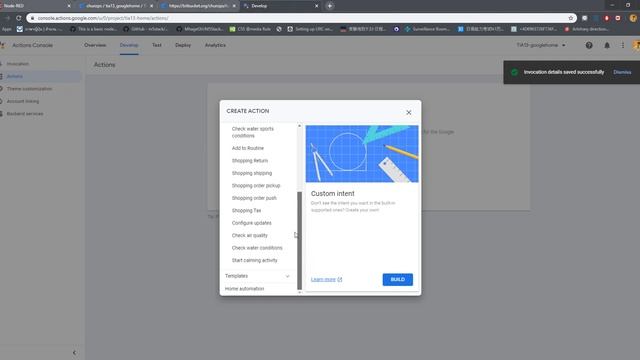640x360 pixels.
Task: Select Check air quality intent
Action: pos(249,236)
